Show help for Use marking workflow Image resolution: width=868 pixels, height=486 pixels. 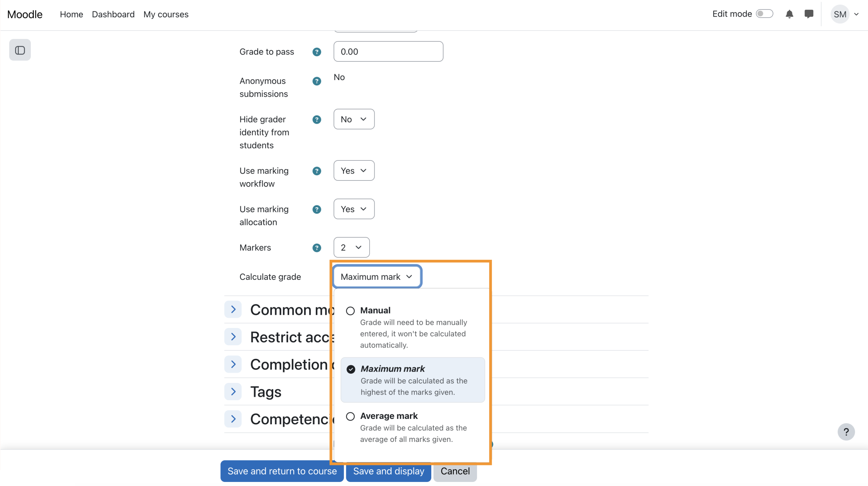pos(317,171)
